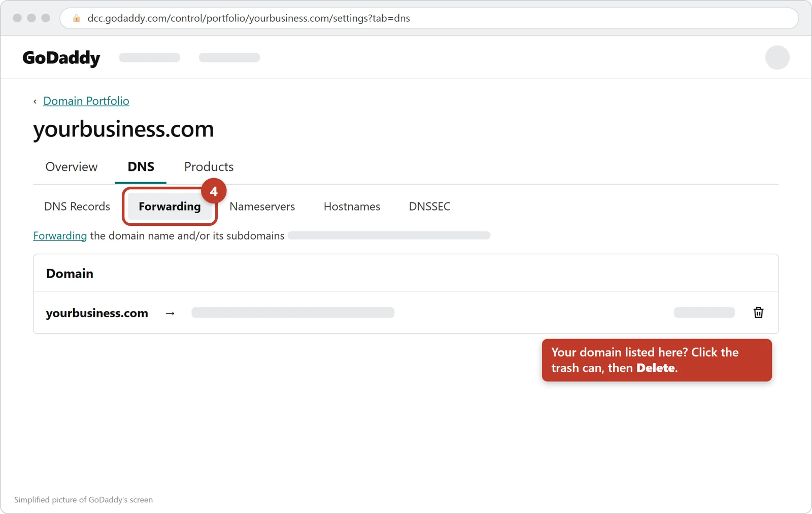812x514 pixels.
Task: Click the Domain column header
Action: tap(70, 273)
